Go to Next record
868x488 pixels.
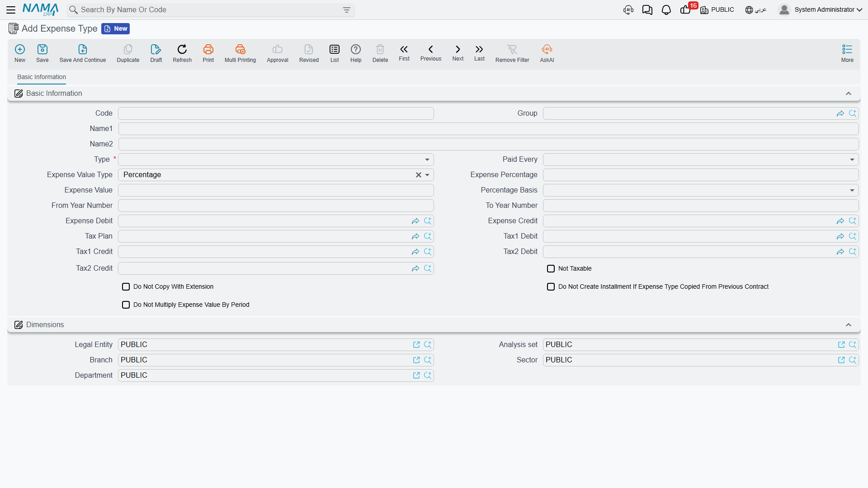tap(458, 53)
